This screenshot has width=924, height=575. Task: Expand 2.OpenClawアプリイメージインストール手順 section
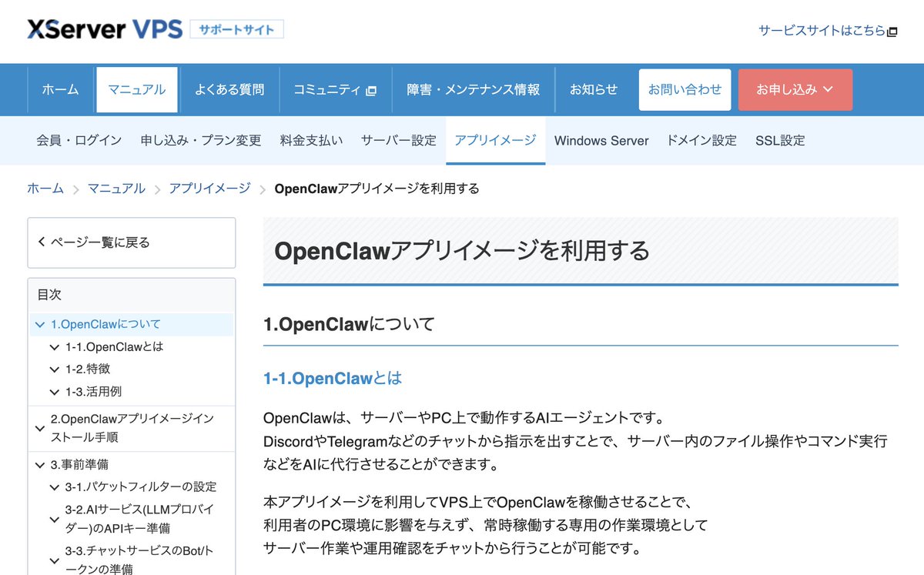pyautogui.click(x=39, y=428)
